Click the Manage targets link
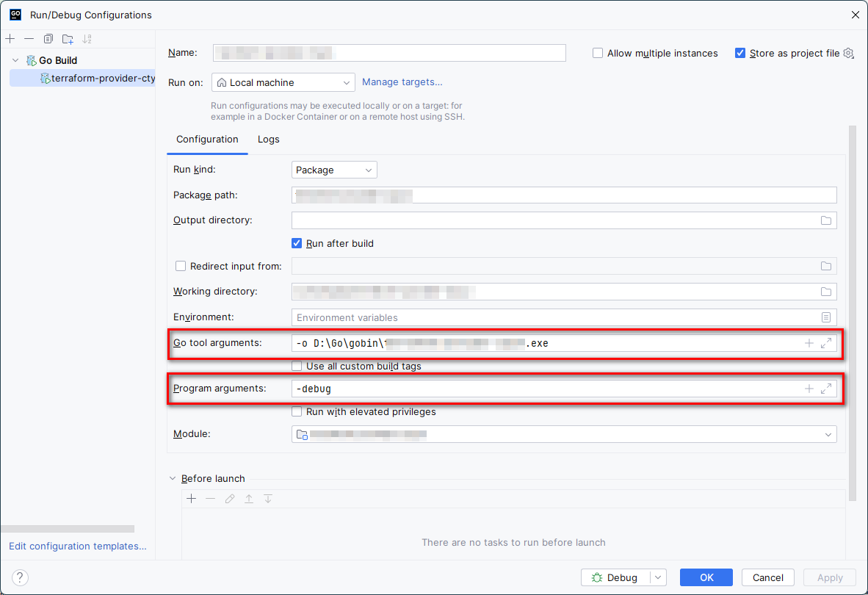 click(x=402, y=82)
